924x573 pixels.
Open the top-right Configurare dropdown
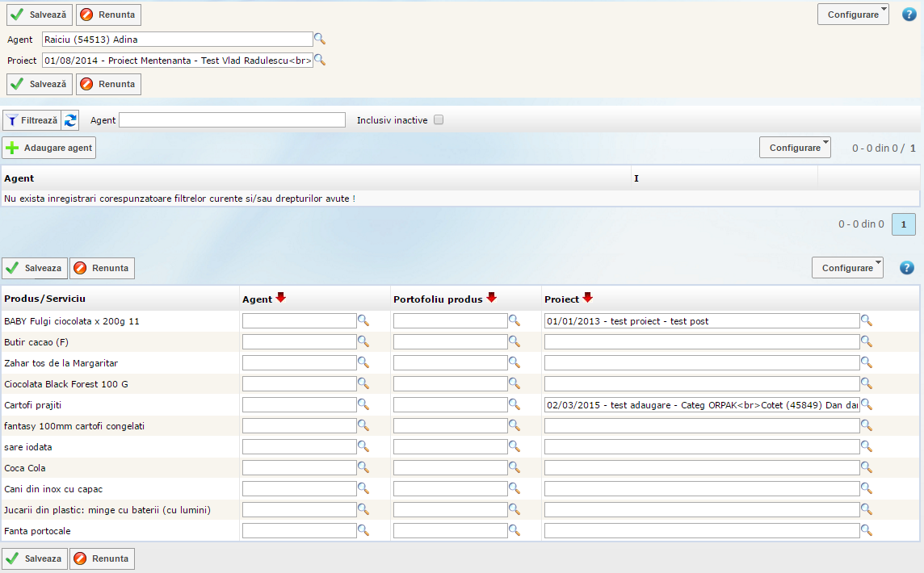853,15
